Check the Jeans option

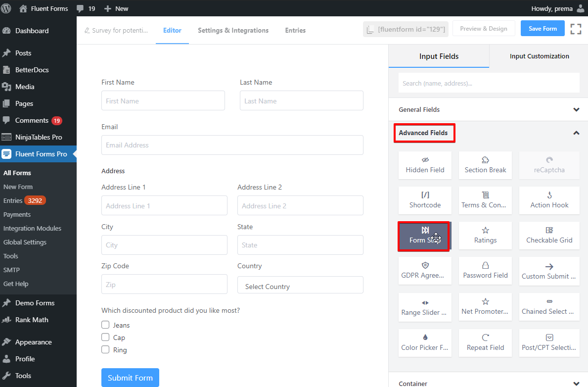tap(105, 325)
